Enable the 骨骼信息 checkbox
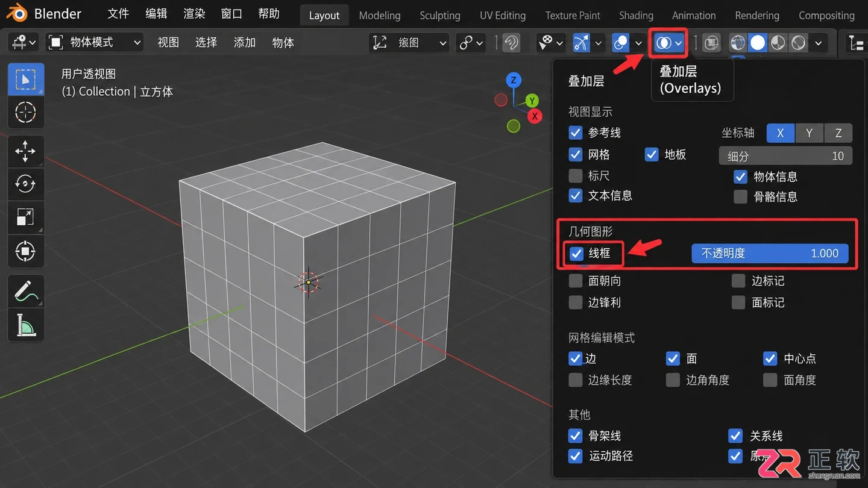Viewport: 868px width, 488px height. click(x=741, y=196)
